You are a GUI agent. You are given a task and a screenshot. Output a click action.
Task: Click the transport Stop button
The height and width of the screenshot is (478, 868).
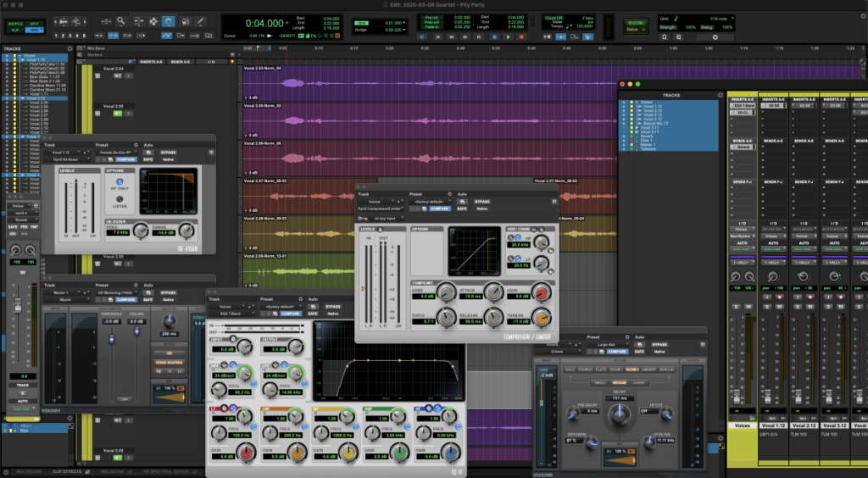click(494, 36)
